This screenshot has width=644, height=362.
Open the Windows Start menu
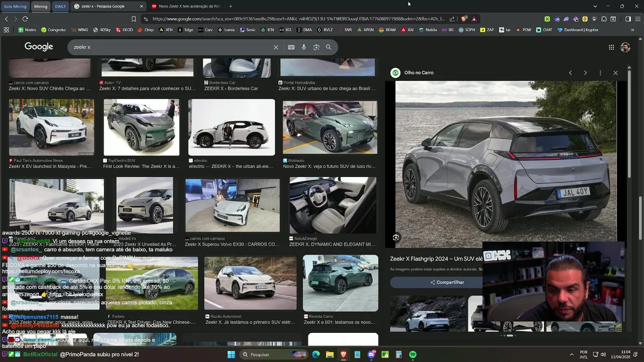(231, 354)
